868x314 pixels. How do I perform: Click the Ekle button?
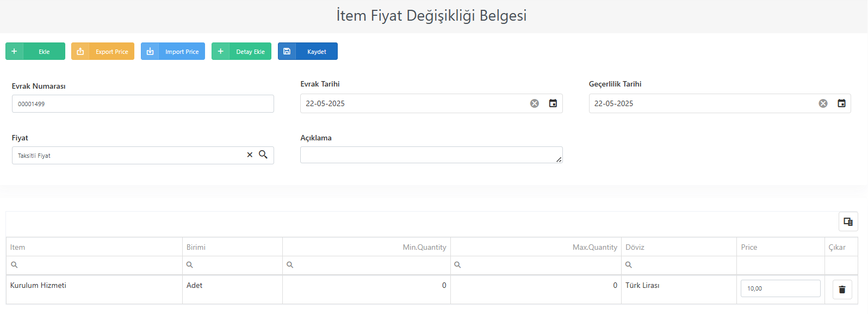pyautogui.click(x=35, y=51)
